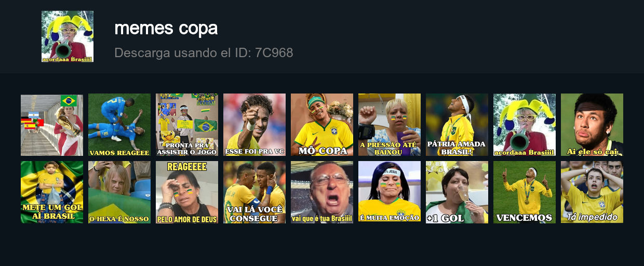Open the "A PRESSÃO ATÉ BAIXOU" sticker
Viewport: 644px width, 266px height.
click(x=390, y=125)
